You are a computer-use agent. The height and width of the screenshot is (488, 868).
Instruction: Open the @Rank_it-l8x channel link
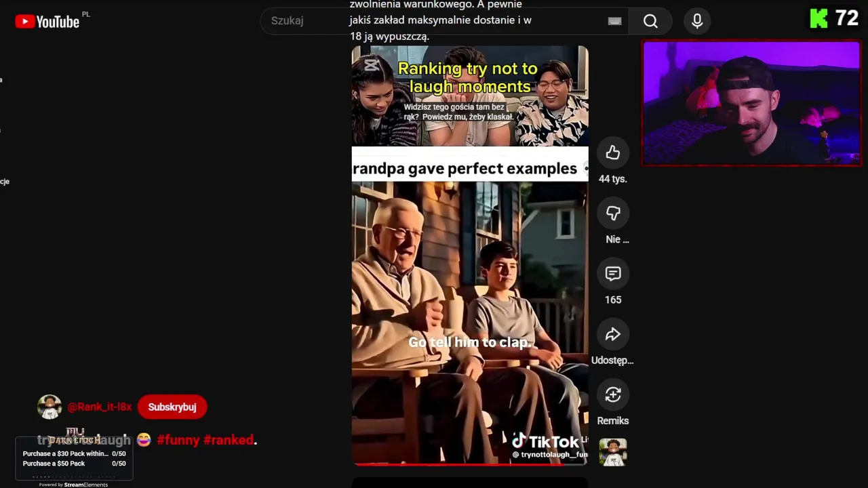100,407
